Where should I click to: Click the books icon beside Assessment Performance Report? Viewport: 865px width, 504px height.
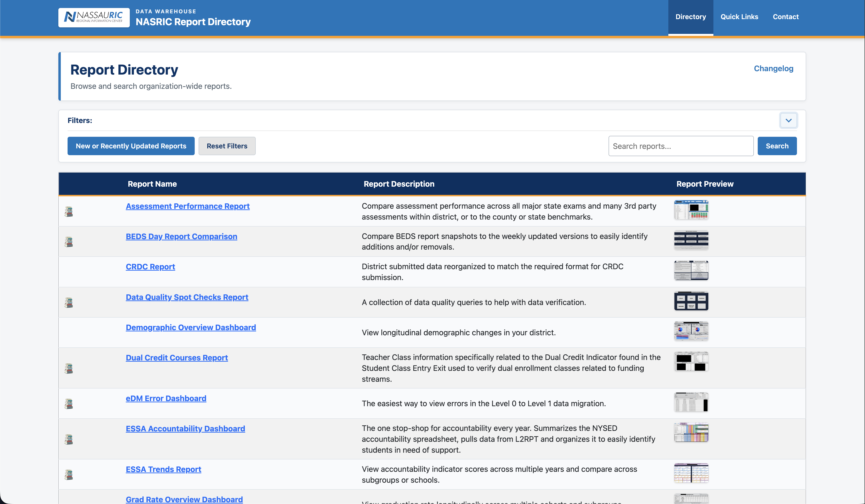coord(69,211)
